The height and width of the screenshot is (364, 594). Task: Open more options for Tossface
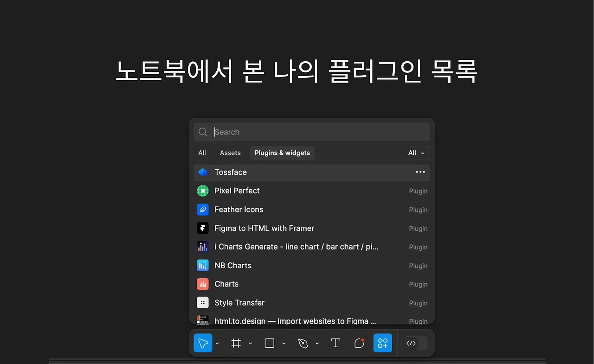click(420, 172)
